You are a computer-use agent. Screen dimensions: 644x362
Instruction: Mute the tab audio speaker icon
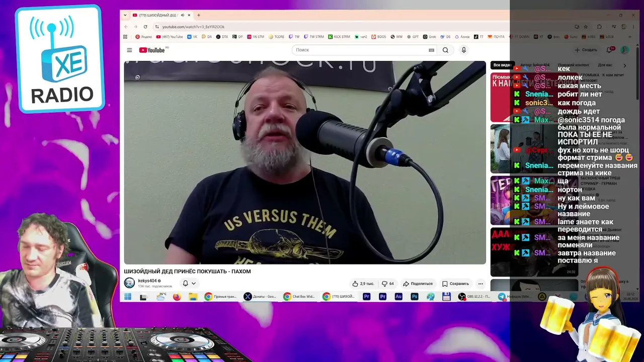(x=182, y=15)
